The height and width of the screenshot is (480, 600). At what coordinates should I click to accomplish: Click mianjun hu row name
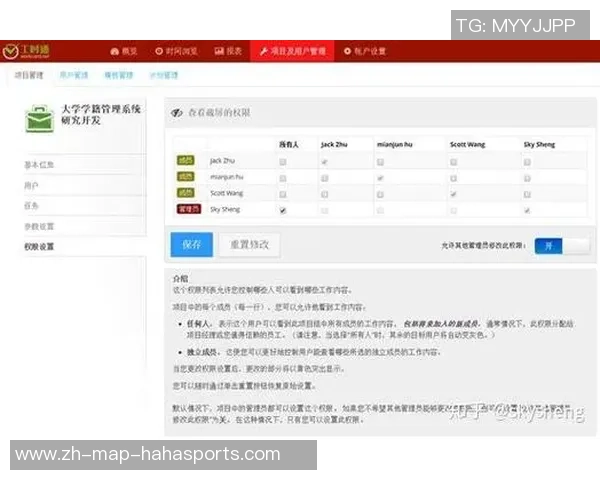[227, 177]
